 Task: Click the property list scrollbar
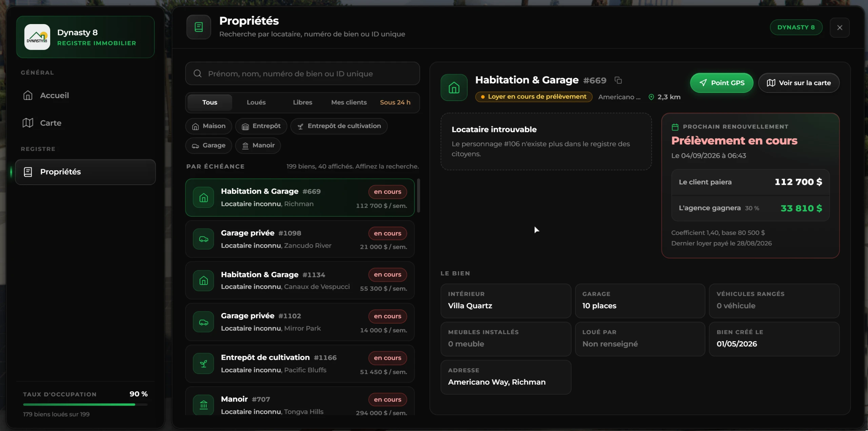[418, 196]
